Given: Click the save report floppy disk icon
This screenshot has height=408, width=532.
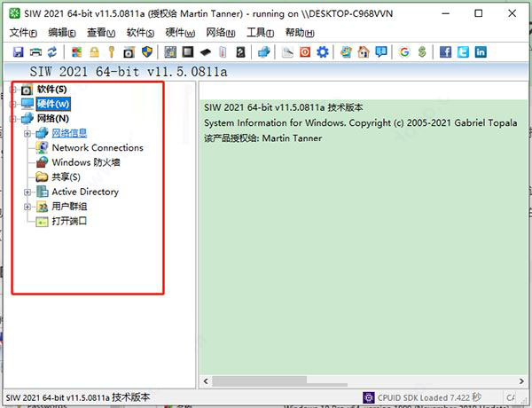Looking at the screenshot, I should (x=18, y=52).
